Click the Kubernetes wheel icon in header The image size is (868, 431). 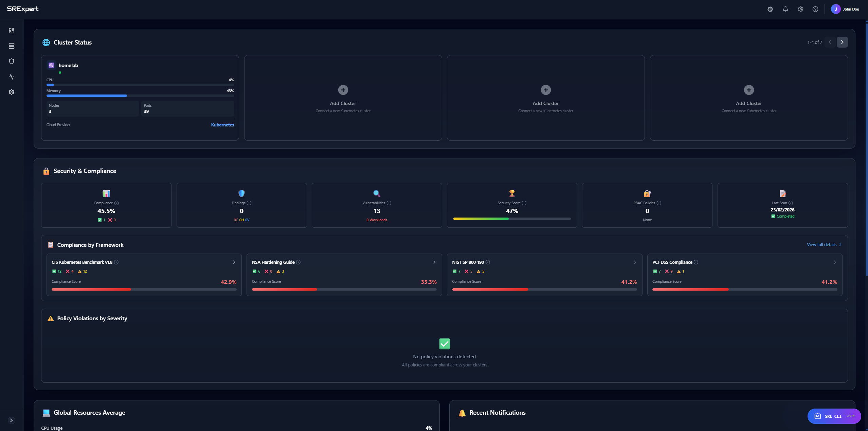pos(770,9)
